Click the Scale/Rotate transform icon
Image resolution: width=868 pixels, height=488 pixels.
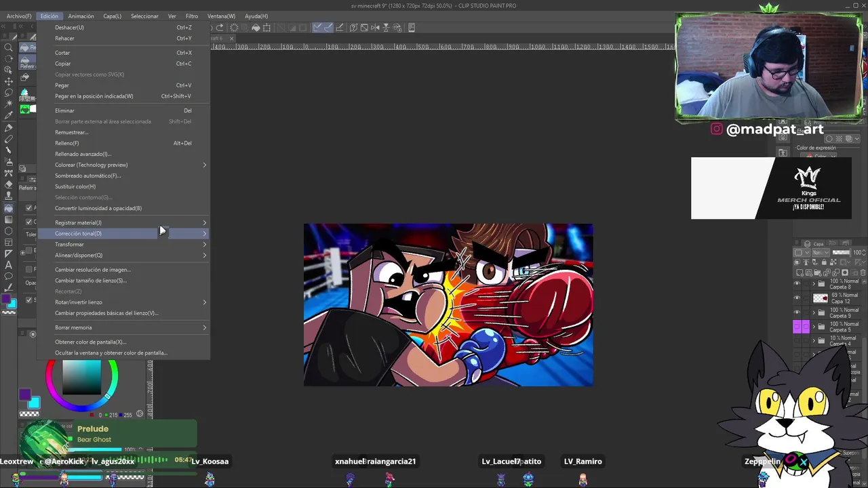267,28
